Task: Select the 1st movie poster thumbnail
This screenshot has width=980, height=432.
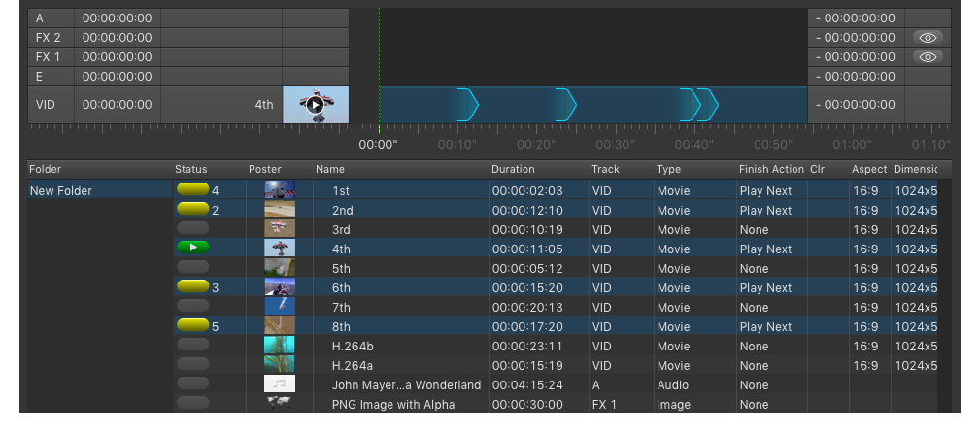Action: pos(280,189)
